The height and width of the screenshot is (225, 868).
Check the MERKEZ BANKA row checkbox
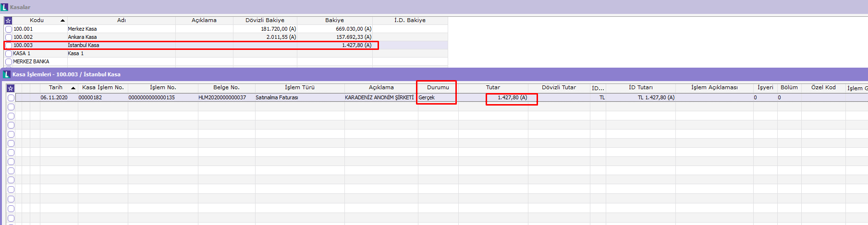tap(9, 62)
